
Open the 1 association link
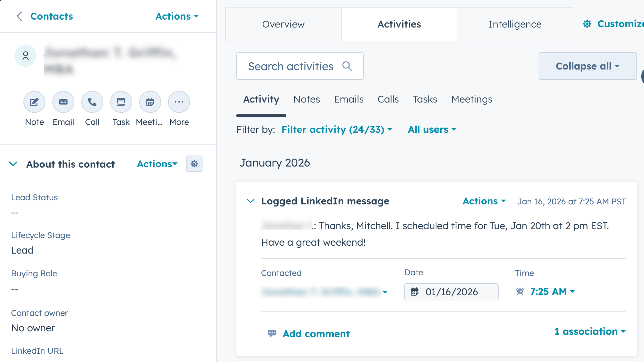click(590, 331)
